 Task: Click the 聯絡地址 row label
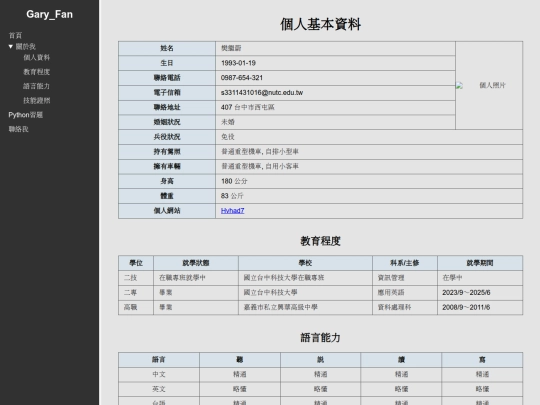tap(167, 107)
